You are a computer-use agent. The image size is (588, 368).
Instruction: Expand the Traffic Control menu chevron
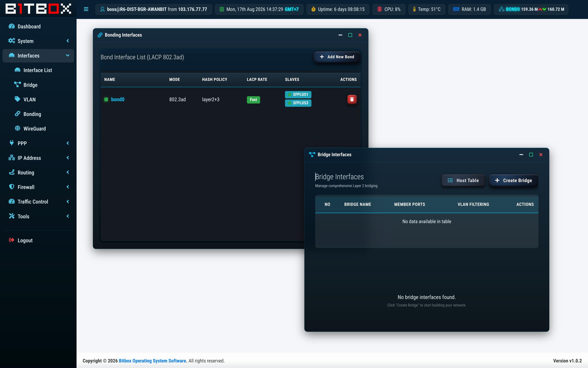coord(68,201)
